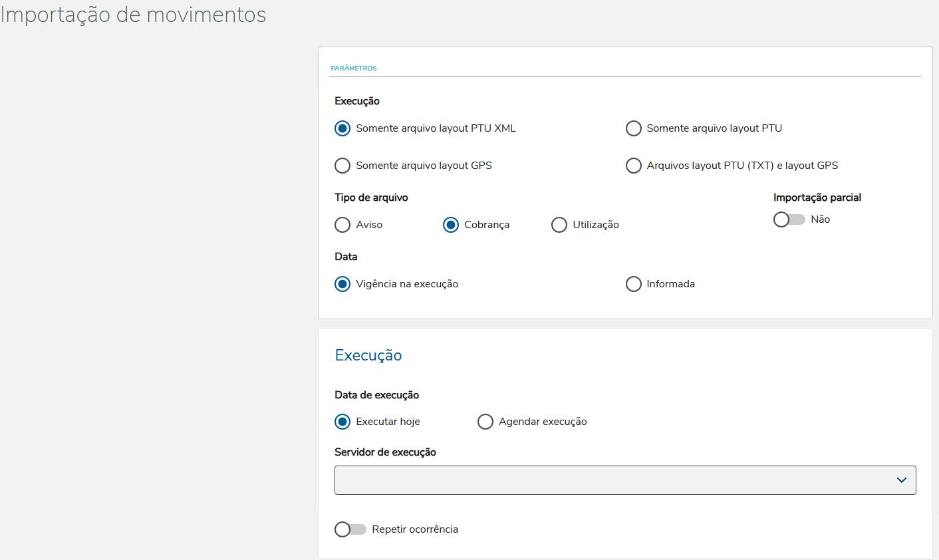The image size is (939, 560).
Task: Select 'Somente arquivo layout PTU XML' option
Action: pos(342,128)
